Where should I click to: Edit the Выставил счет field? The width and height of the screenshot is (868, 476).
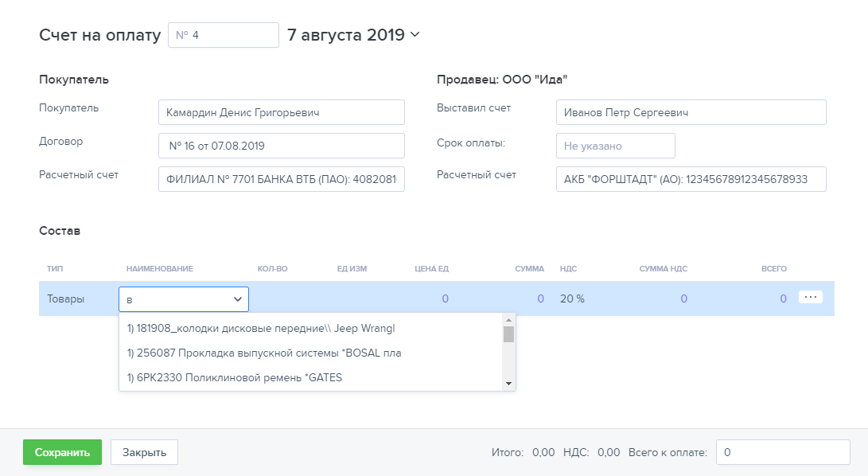[x=691, y=112]
